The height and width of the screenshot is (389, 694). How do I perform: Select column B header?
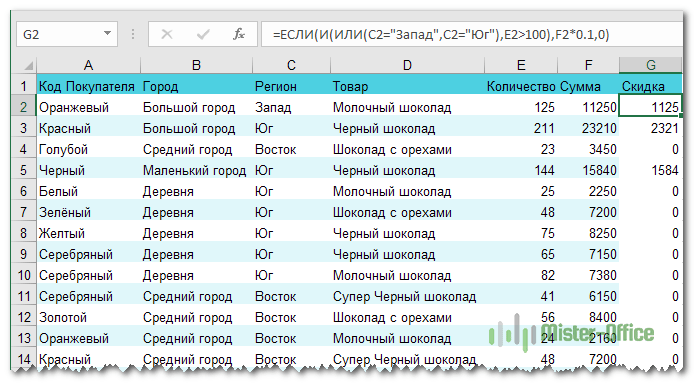point(197,65)
